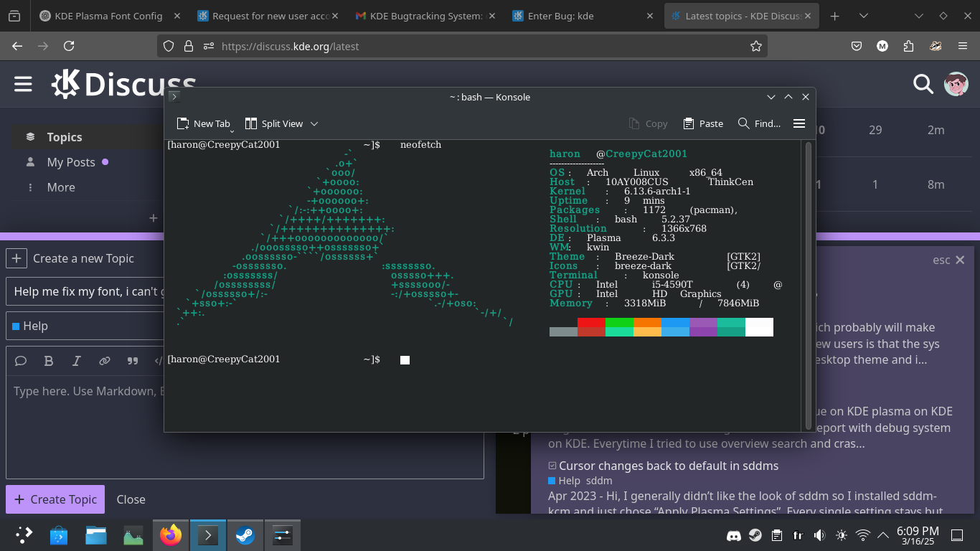Viewport: 980px width, 551px height.
Task: Click the plus icon beside Create a new Topic
Action: pyautogui.click(x=17, y=258)
